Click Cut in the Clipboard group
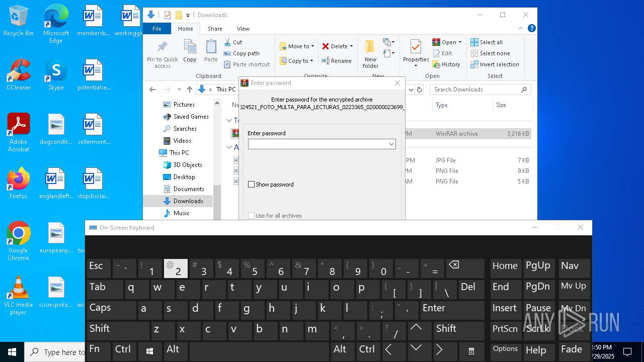This screenshot has height=362, width=644. [x=233, y=42]
